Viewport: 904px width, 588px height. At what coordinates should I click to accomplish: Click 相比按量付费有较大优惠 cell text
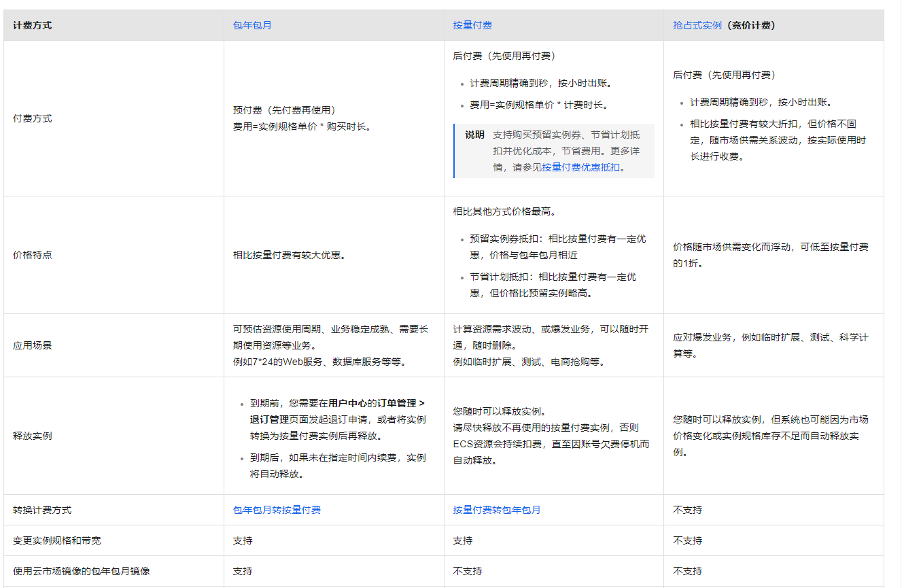(290, 255)
